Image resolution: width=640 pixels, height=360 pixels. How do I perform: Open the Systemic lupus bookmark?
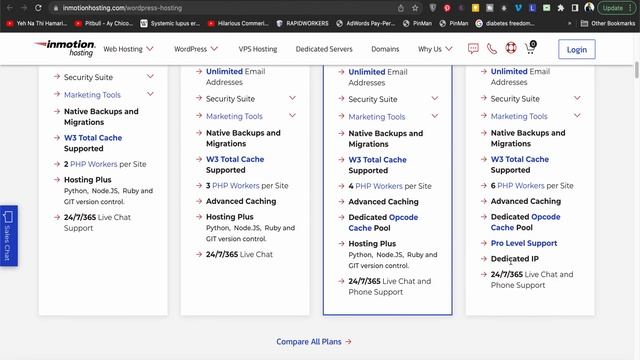(170, 23)
